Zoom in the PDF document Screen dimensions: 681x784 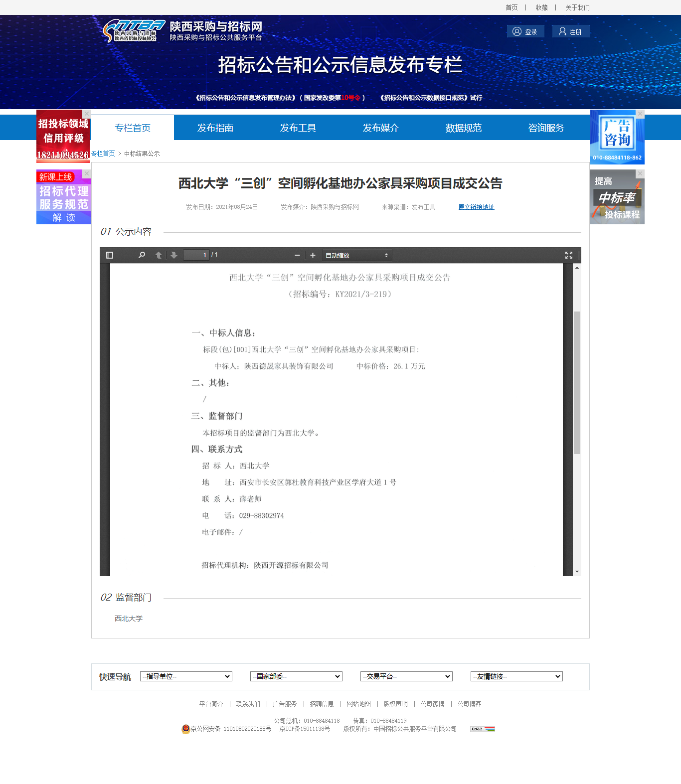[313, 255]
